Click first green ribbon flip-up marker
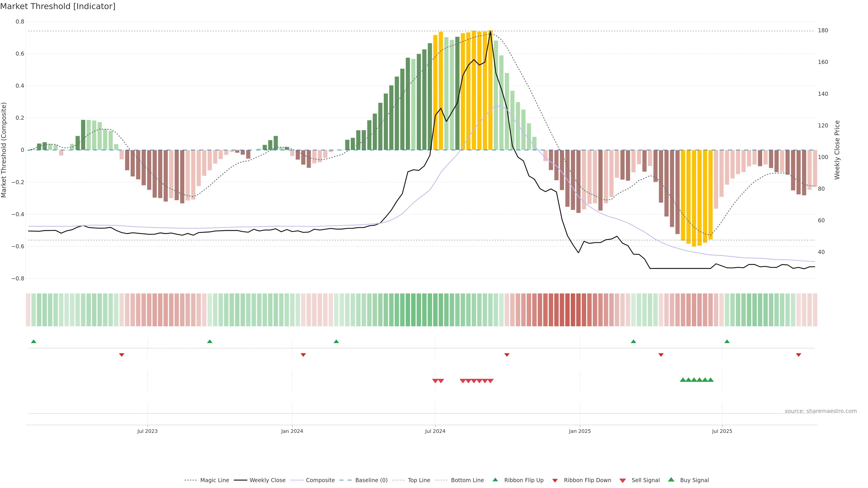868x488 pixels. click(33, 342)
